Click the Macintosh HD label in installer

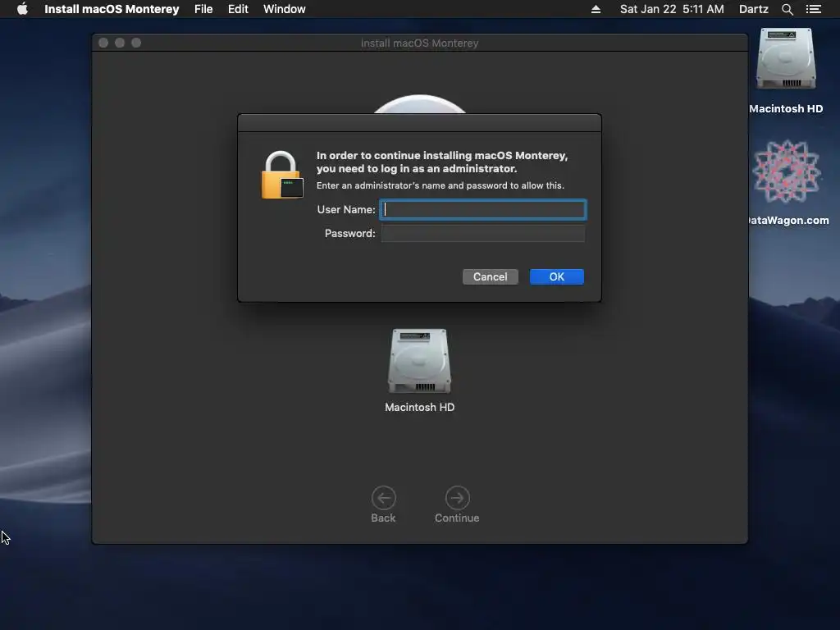pyautogui.click(x=419, y=407)
